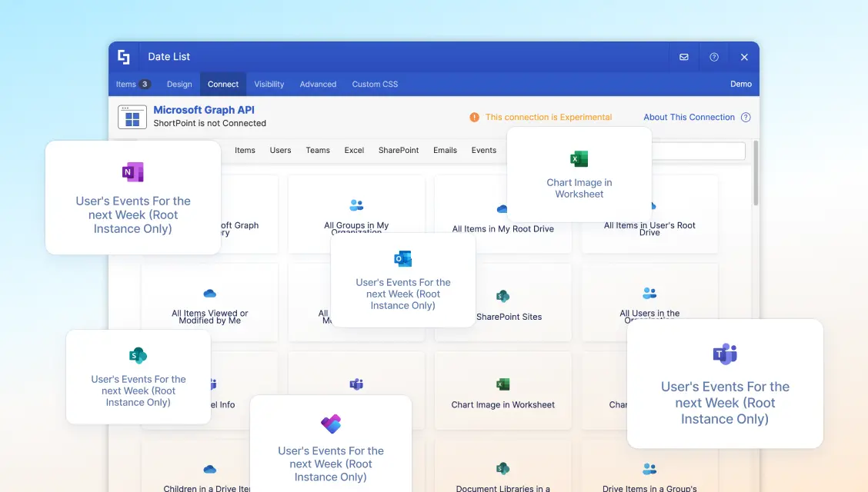868x492 pixels.
Task: Click the Date List title text
Action: pyautogui.click(x=169, y=56)
